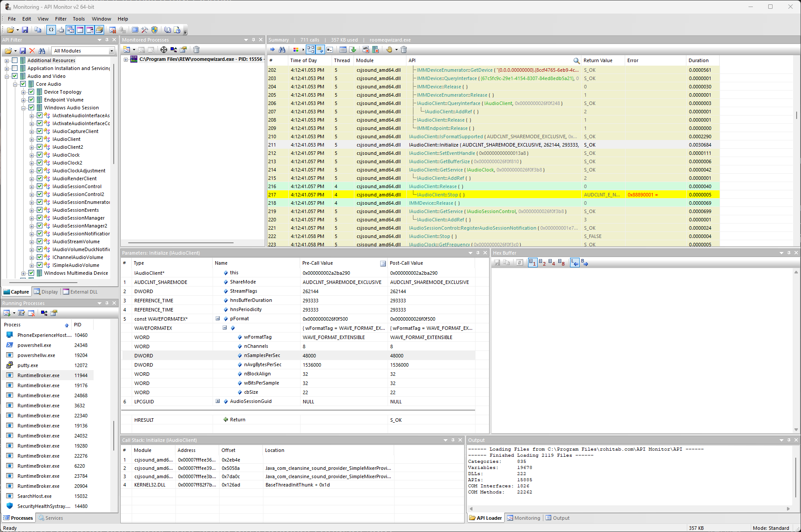Uncheck the Audio and Video checkbox

pyautogui.click(x=15, y=76)
